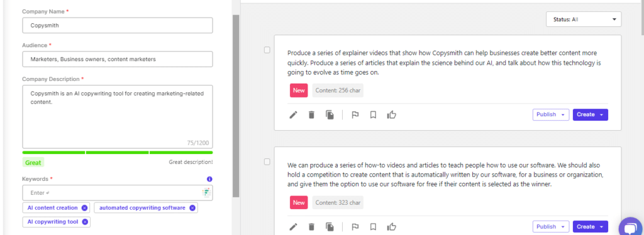Image resolution: width=644 pixels, height=235 pixels.
Task: Remove the 'automated copywriting software' keyword tag
Action: 192,208
